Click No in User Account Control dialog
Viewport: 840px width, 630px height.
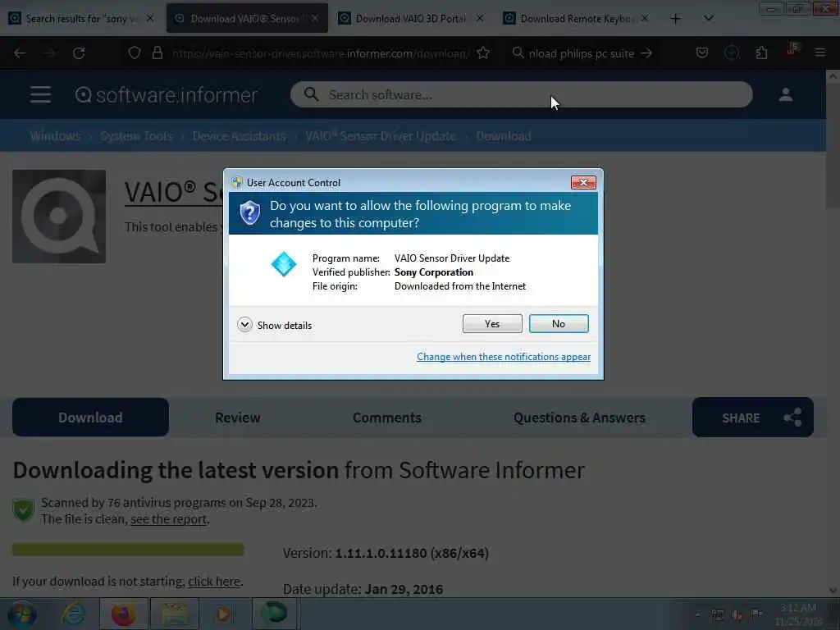click(558, 323)
